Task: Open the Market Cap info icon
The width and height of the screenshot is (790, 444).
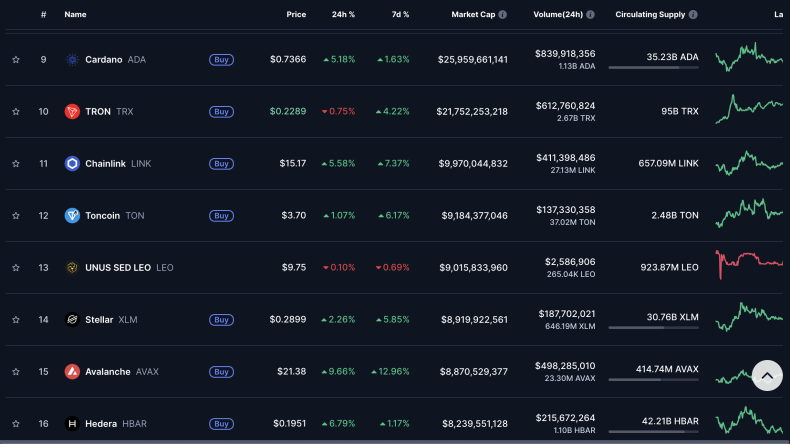Action: point(502,15)
